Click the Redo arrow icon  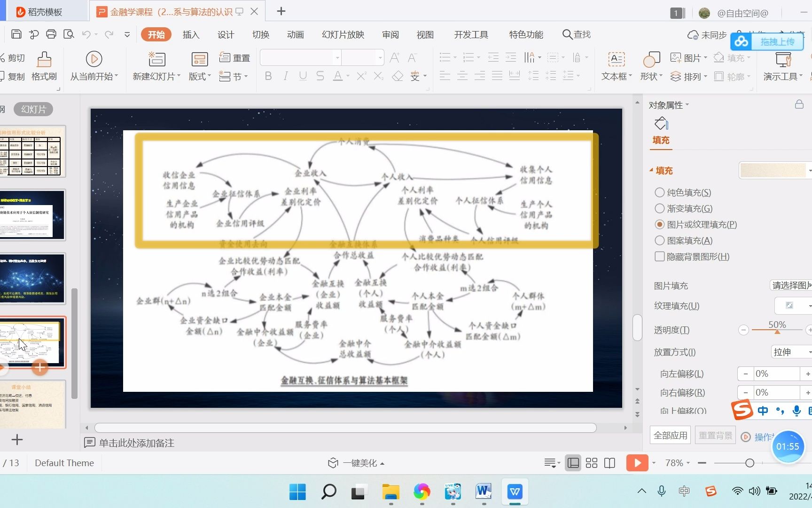click(x=109, y=34)
